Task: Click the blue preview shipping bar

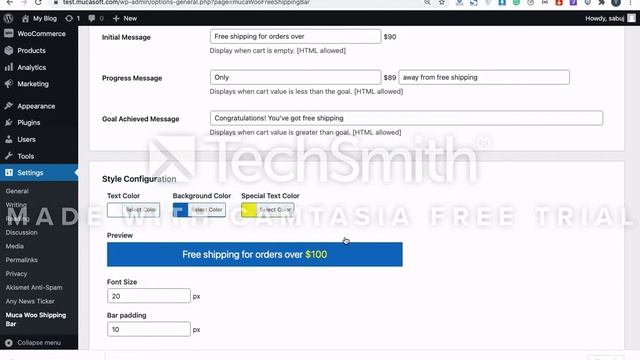Action: pos(255,254)
